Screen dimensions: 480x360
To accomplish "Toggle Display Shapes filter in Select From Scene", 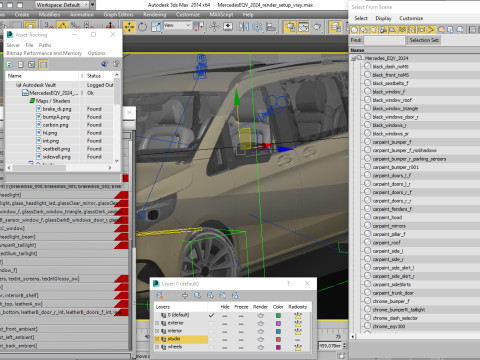I will click(364, 30).
